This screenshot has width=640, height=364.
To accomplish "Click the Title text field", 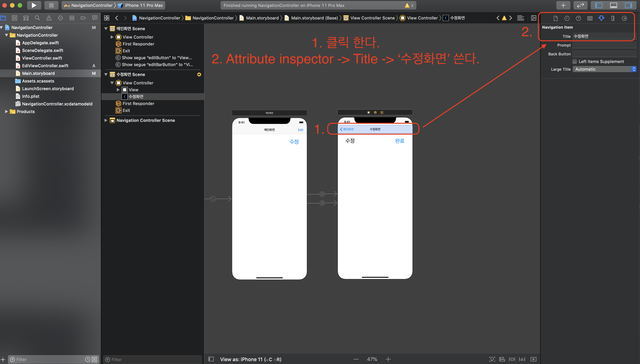I will click(x=604, y=36).
